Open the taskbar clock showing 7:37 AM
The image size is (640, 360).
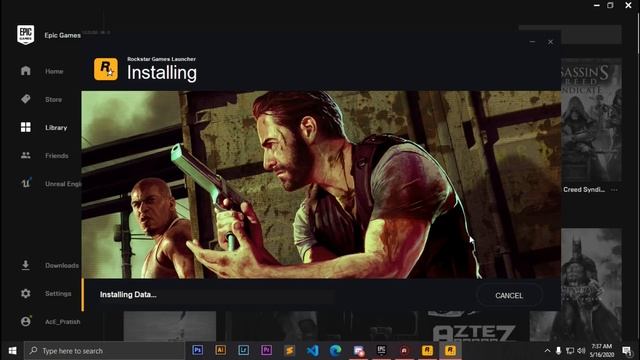click(x=602, y=351)
